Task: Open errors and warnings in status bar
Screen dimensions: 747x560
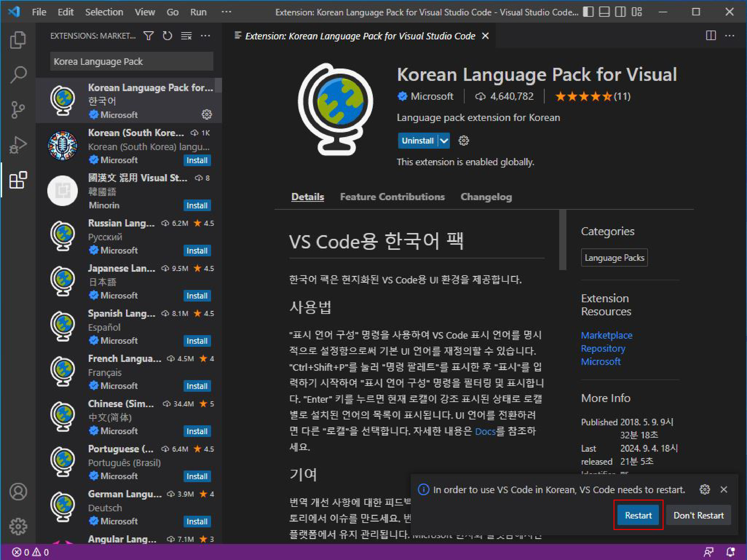Action: coord(30,552)
